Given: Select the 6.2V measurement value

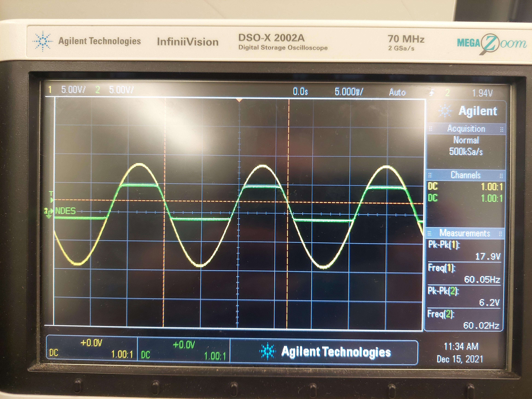Looking at the screenshot, I should [x=489, y=303].
